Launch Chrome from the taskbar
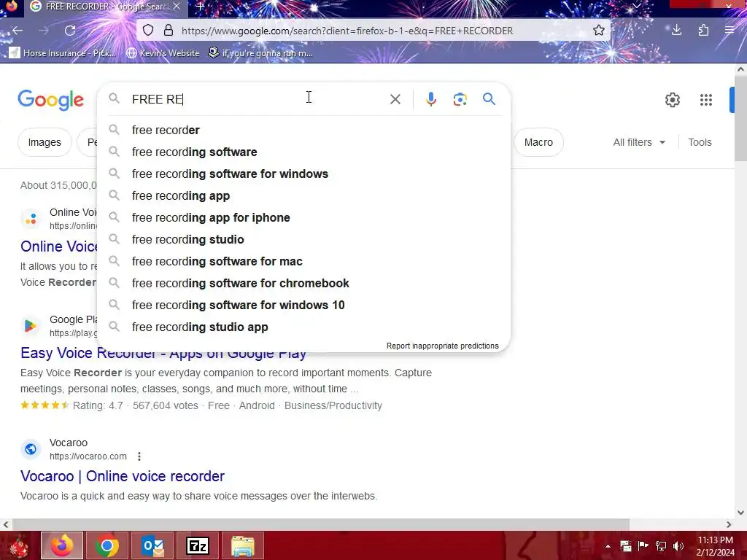Screen dimensions: 747x560 pos(107,545)
